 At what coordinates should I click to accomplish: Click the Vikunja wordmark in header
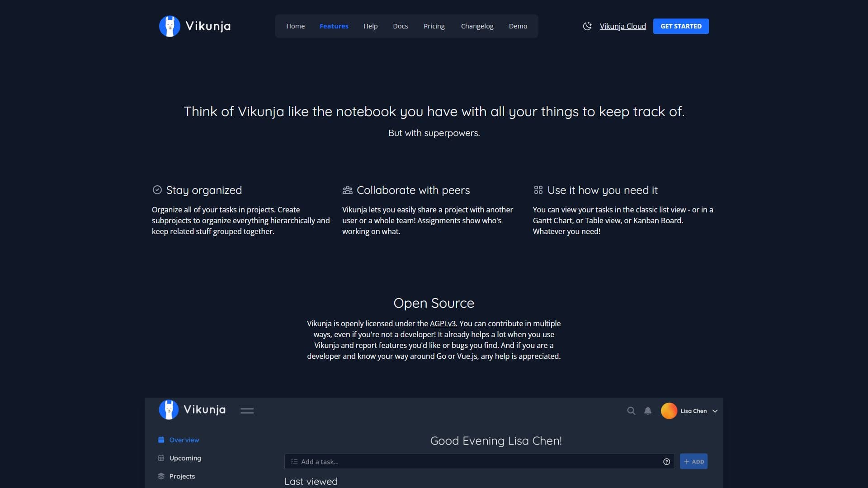click(x=208, y=26)
